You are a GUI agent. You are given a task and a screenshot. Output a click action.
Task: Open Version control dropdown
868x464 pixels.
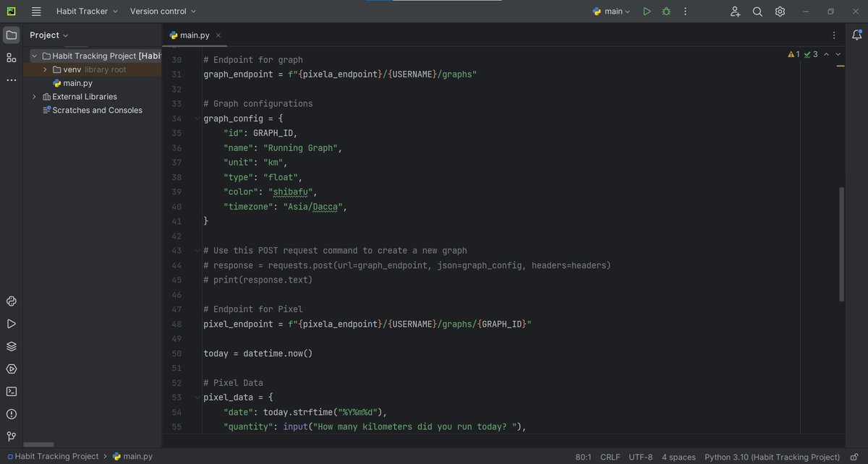tap(163, 12)
